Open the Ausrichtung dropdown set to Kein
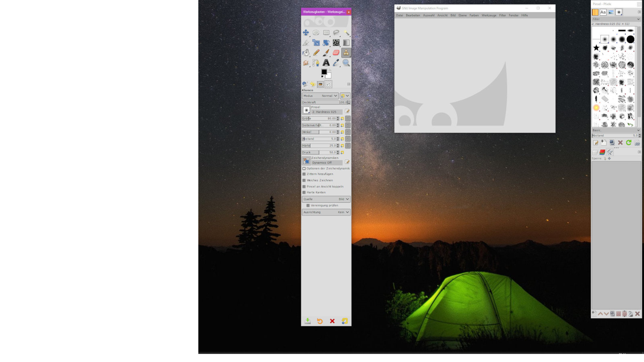This screenshot has width=644, height=362. [326, 212]
